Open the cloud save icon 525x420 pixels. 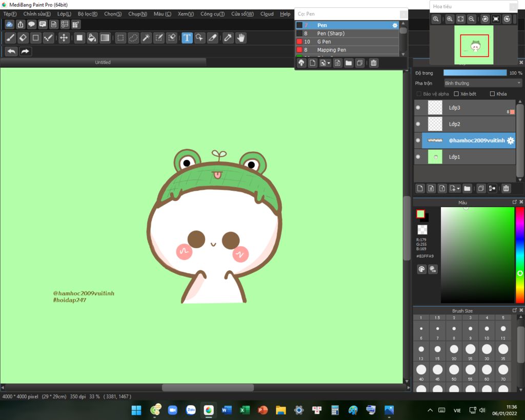coord(9,25)
